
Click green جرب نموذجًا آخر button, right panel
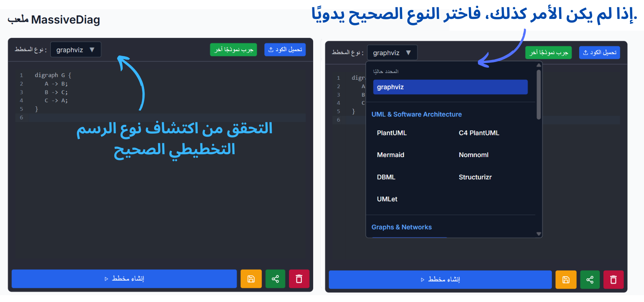(x=549, y=52)
